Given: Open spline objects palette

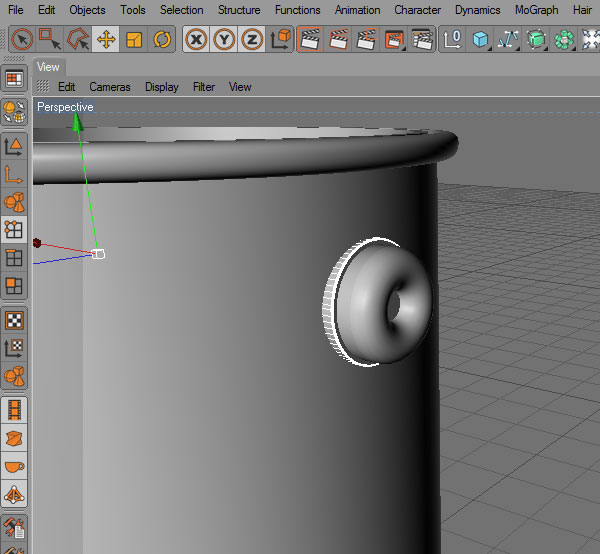Looking at the screenshot, I should [508, 39].
